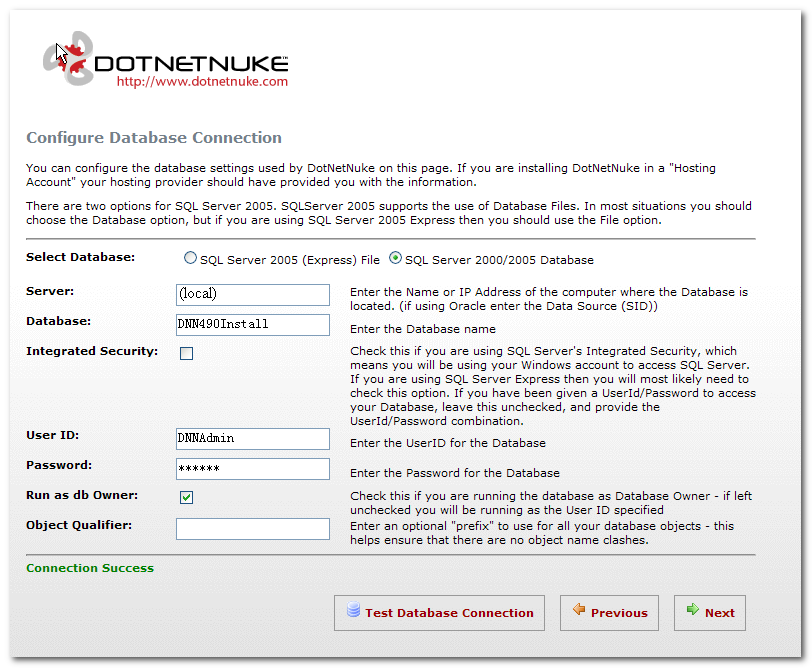Click the DotNetNuke gear logo
The height and width of the screenshot is (668, 812).
(68, 58)
